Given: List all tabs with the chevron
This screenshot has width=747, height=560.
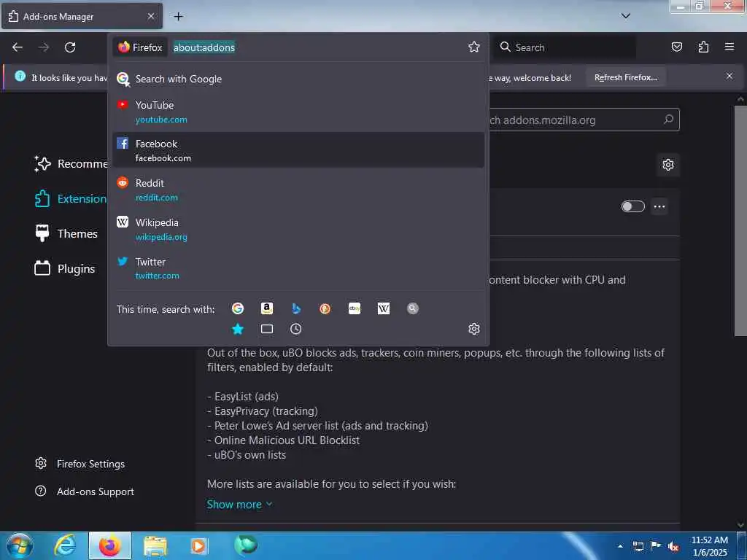Looking at the screenshot, I should [625, 16].
